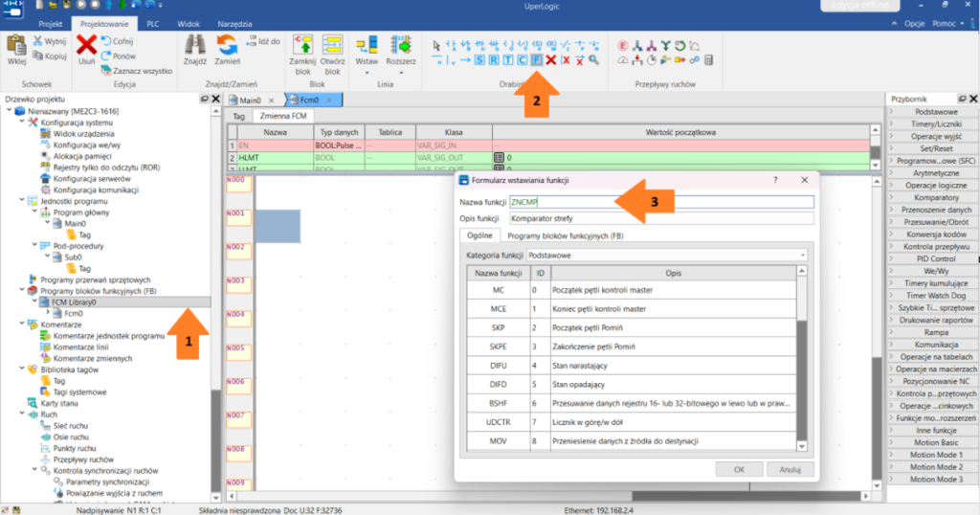The width and height of the screenshot is (980, 515).
Task: Close the Fcm0 document tab
Action: pos(329,100)
